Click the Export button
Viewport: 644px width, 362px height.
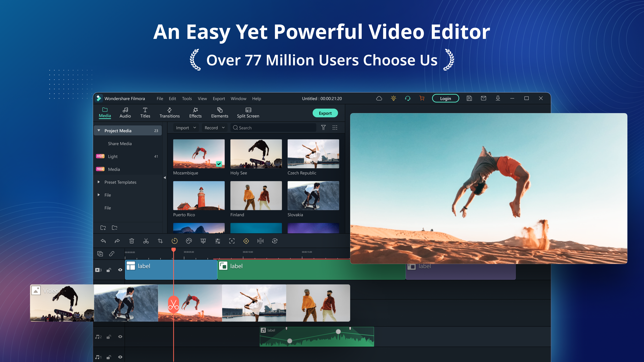pyautogui.click(x=325, y=113)
